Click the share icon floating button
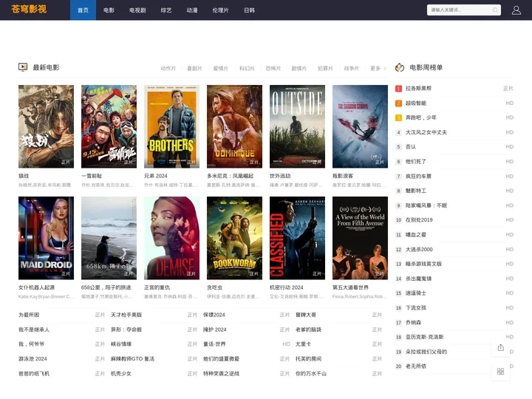532x399 pixels. point(500,347)
